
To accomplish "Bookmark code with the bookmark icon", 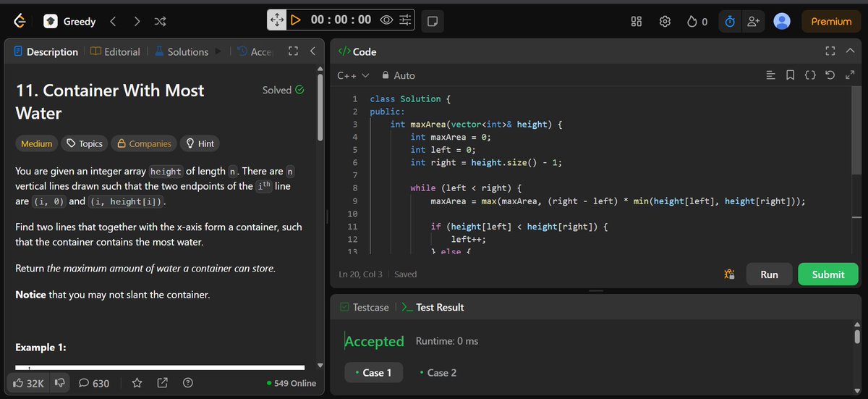I will pyautogui.click(x=791, y=75).
